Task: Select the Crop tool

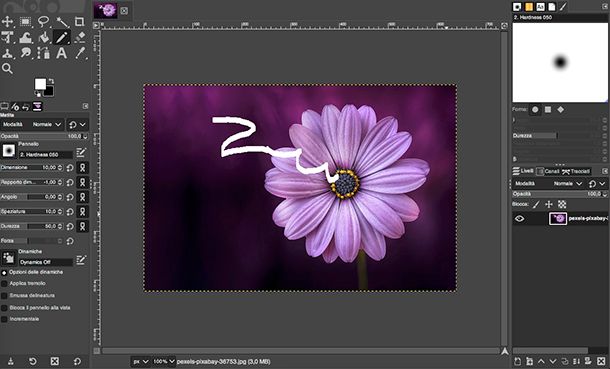Action: point(80,21)
